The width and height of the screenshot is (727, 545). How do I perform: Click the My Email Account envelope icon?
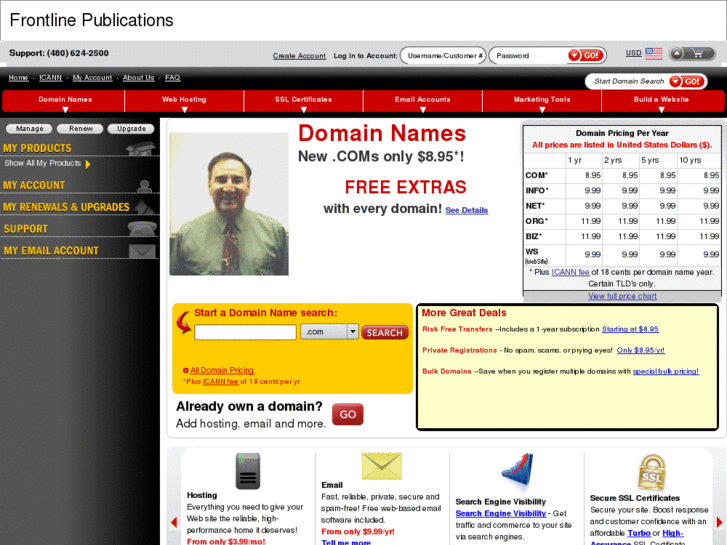[142, 251]
